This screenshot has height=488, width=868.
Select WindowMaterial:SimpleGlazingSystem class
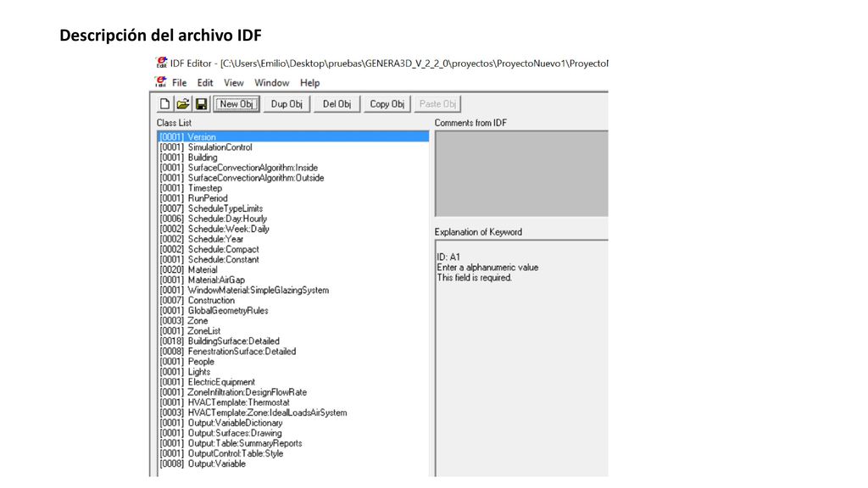tap(293, 290)
